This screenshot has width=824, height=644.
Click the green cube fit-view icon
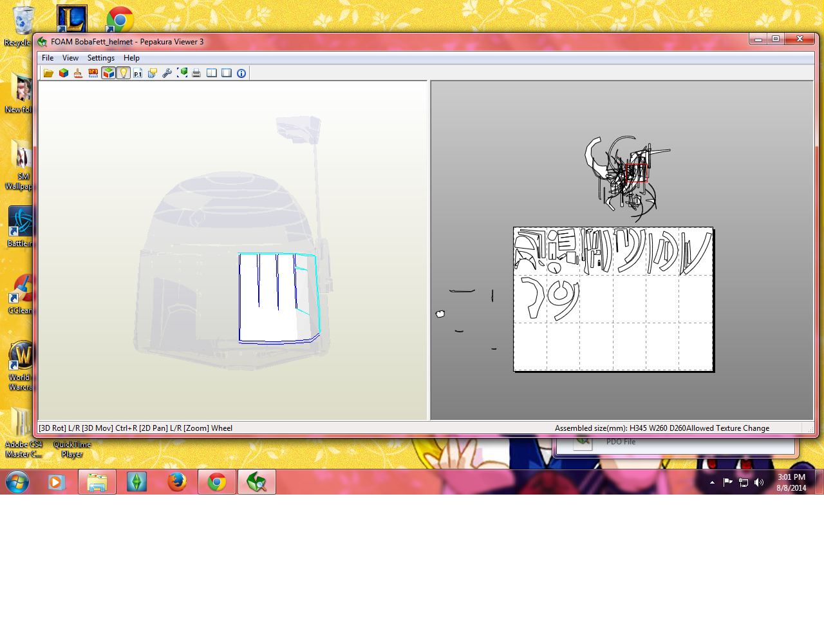(x=182, y=73)
